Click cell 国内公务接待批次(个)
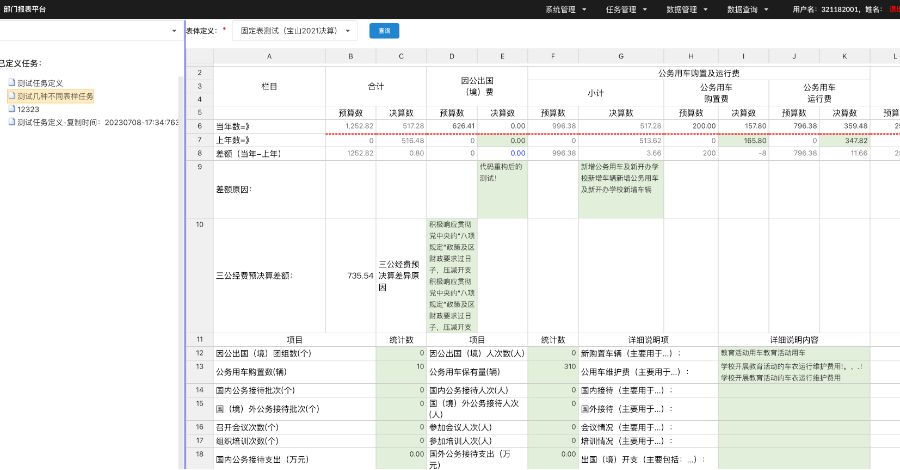Image resolution: width=900 pixels, height=470 pixels. 294,390
